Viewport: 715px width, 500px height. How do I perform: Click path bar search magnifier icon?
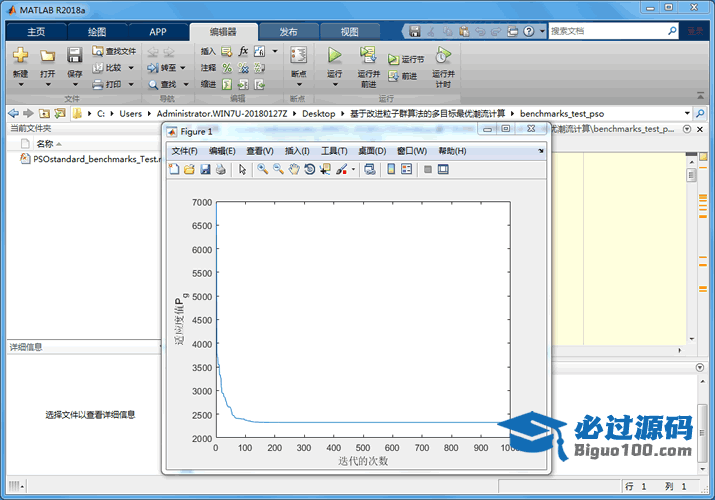point(700,113)
